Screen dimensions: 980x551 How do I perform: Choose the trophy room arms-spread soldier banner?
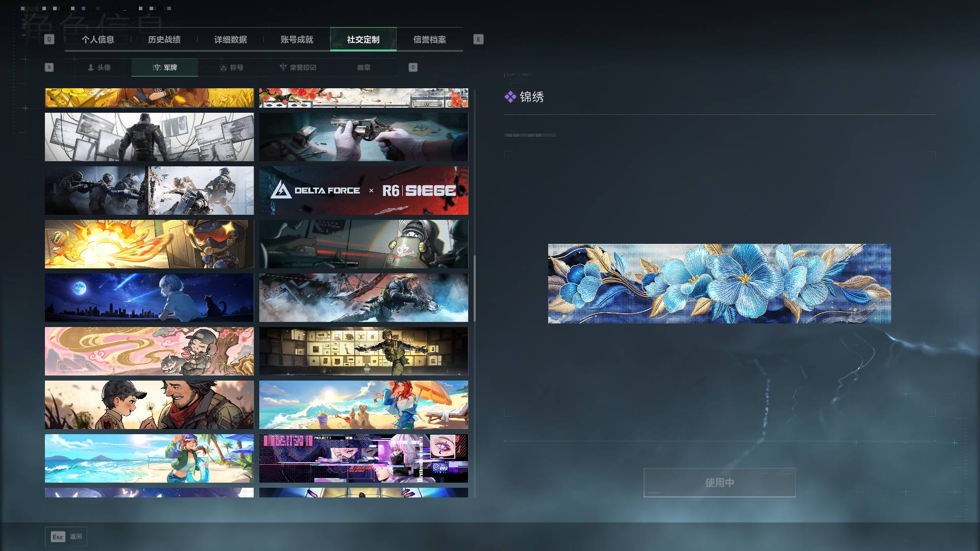[363, 351]
